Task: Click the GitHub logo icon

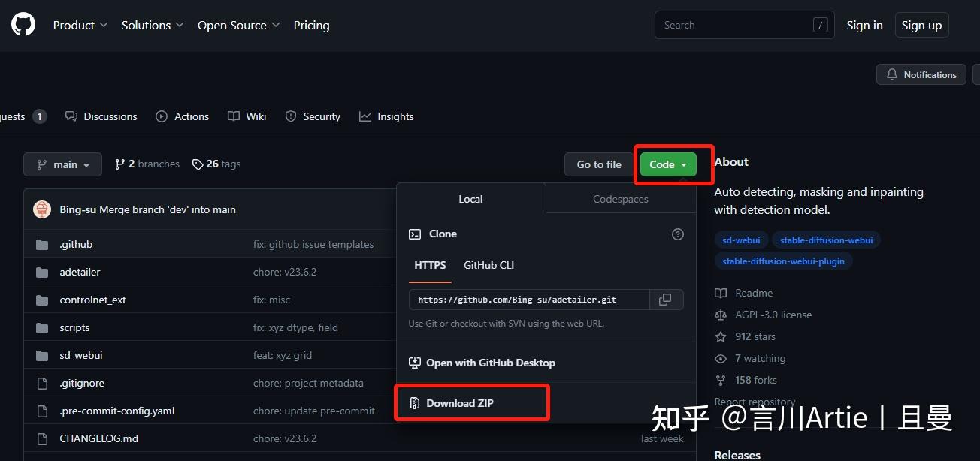Action: tap(23, 25)
